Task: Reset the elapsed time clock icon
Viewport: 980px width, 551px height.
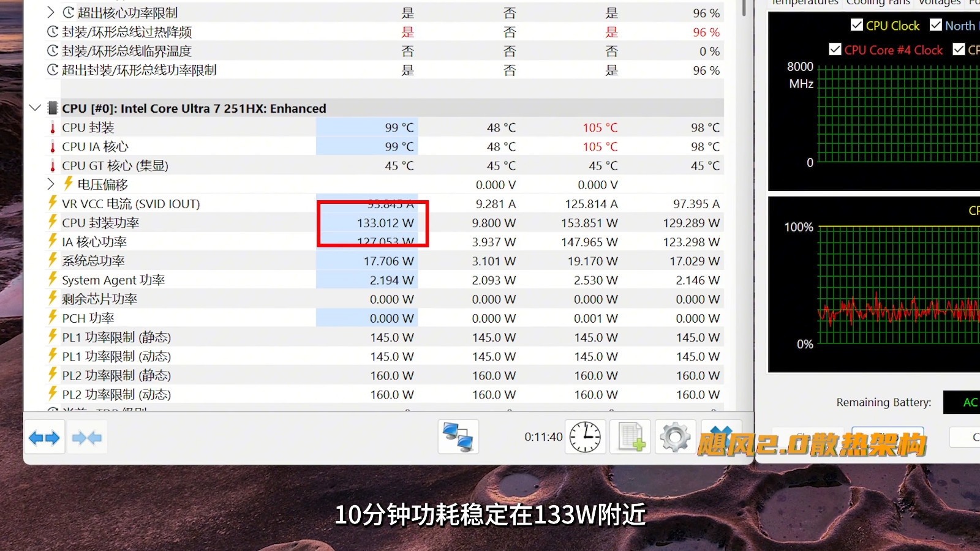Action: (x=586, y=437)
